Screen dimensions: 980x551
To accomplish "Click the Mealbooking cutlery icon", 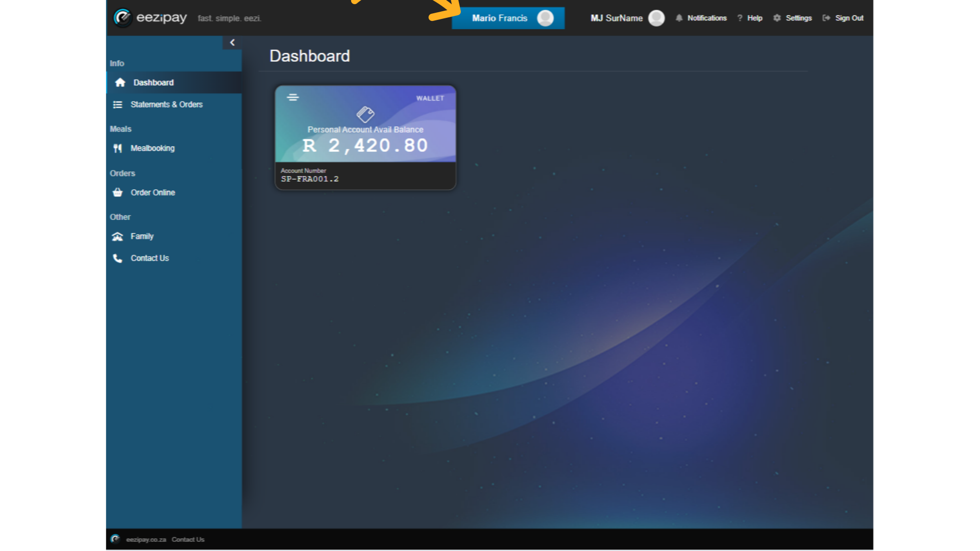I will point(117,148).
